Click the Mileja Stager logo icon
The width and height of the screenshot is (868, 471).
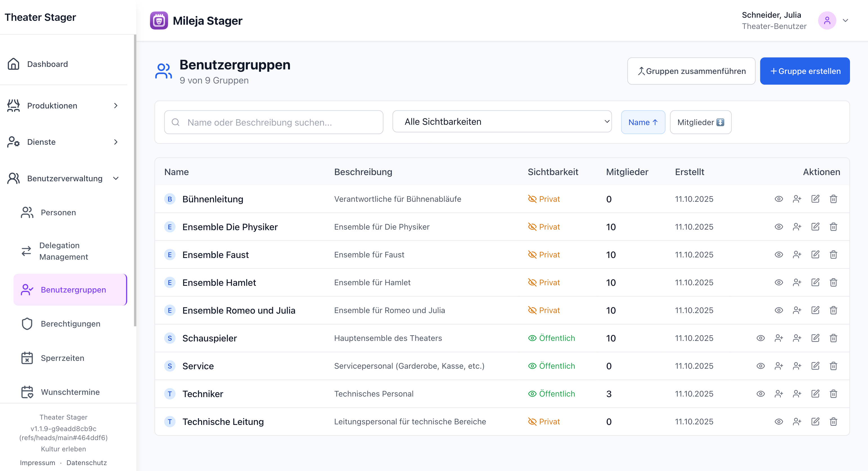(159, 21)
